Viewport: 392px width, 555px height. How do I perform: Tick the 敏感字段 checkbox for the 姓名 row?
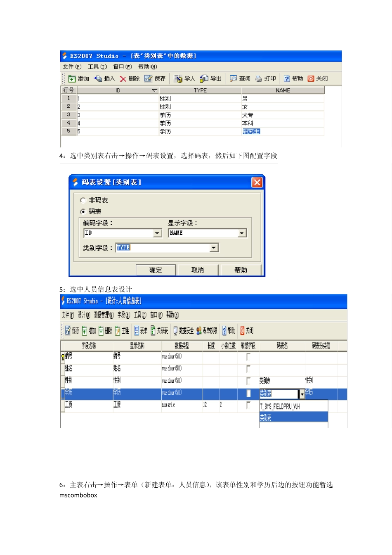248,368
